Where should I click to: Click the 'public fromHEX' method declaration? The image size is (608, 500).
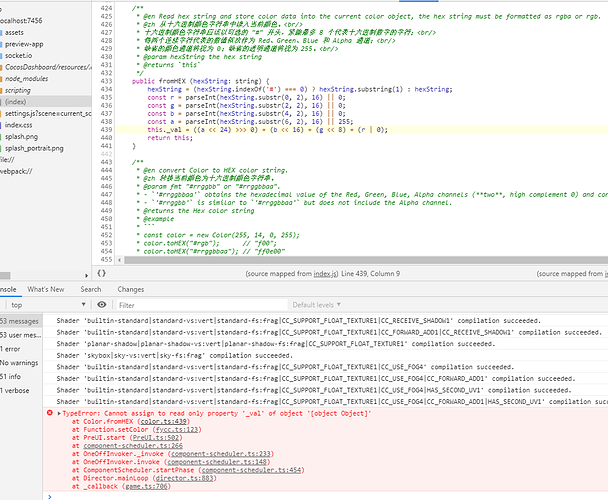coord(200,81)
